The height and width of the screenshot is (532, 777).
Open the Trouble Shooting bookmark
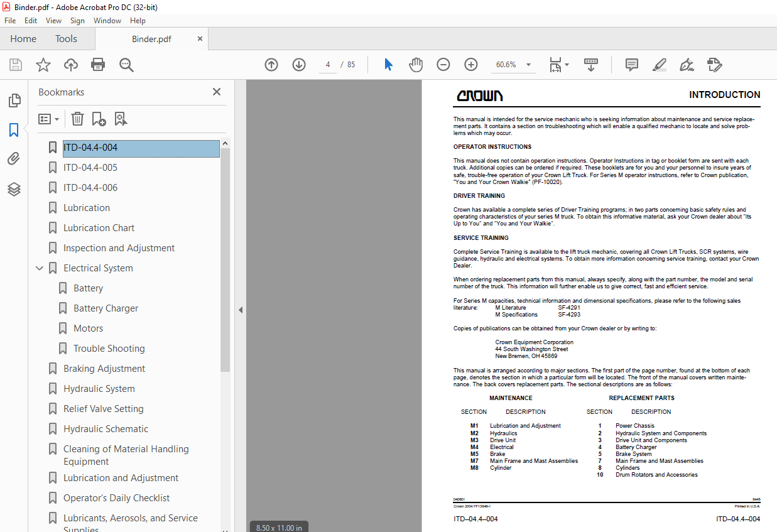coord(109,349)
